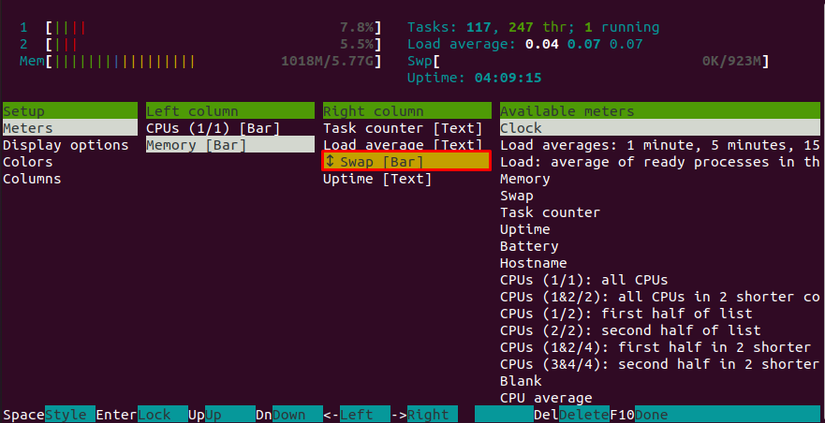Click the Right column panel header

point(407,111)
